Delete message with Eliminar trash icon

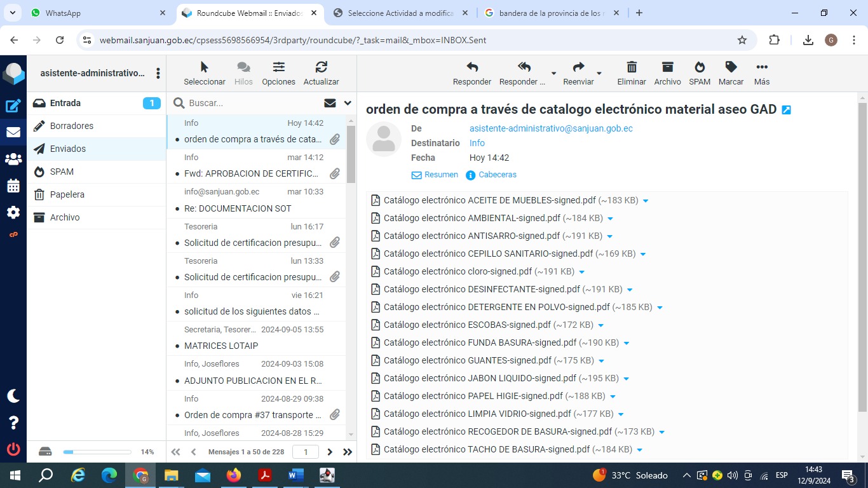[x=631, y=67]
